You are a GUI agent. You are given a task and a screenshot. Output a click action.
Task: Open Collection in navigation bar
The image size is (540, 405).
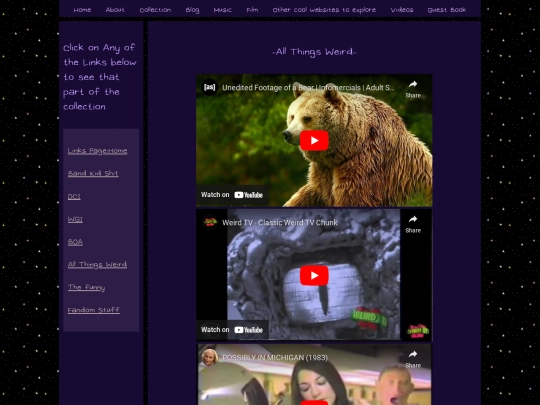pyautogui.click(x=155, y=10)
